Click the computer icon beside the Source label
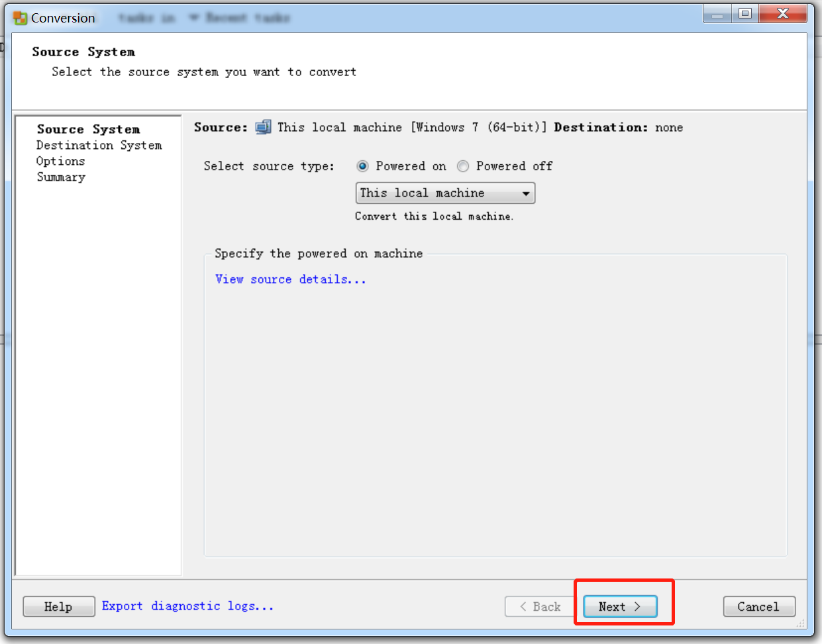The width and height of the screenshot is (822, 644). (x=263, y=127)
